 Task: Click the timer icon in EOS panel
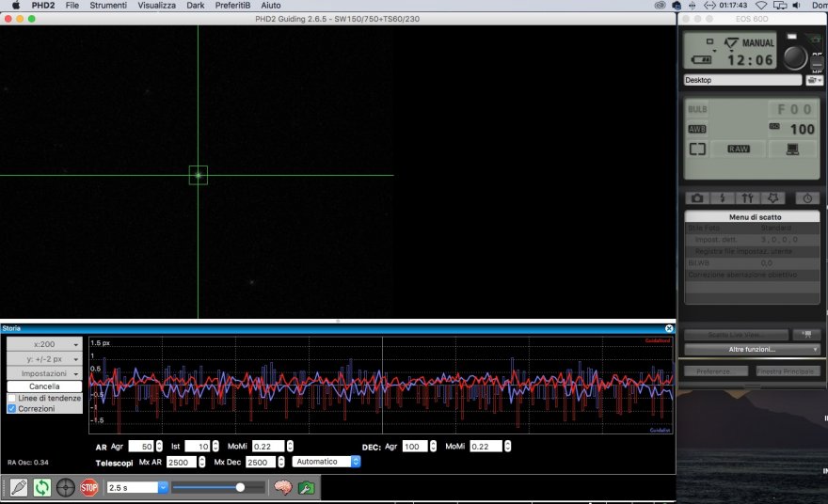point(807,198)
